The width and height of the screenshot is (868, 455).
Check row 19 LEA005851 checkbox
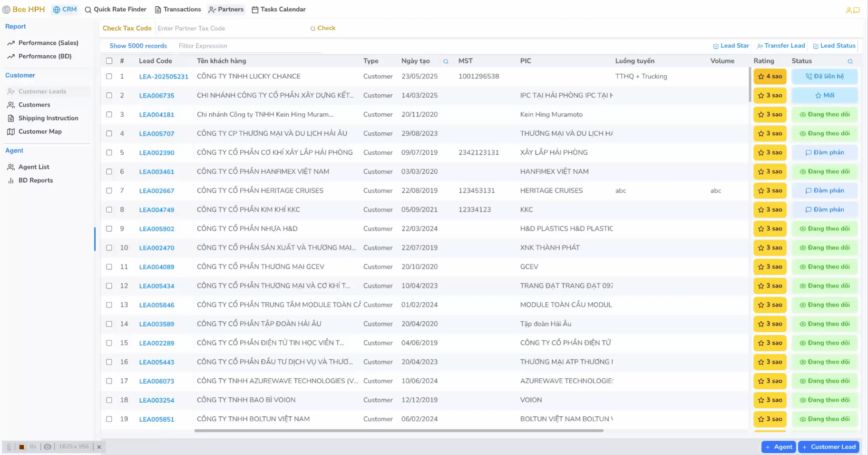(x=109, y=419)
